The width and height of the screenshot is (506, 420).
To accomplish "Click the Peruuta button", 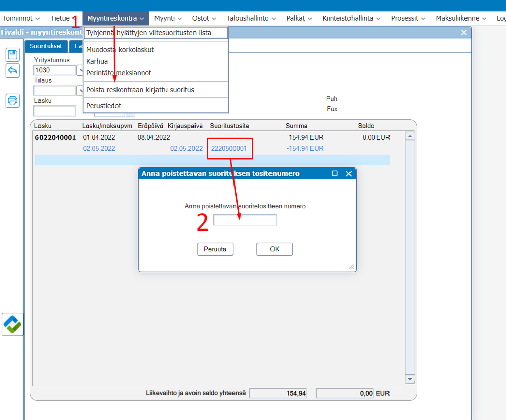I will coord(215,249).
